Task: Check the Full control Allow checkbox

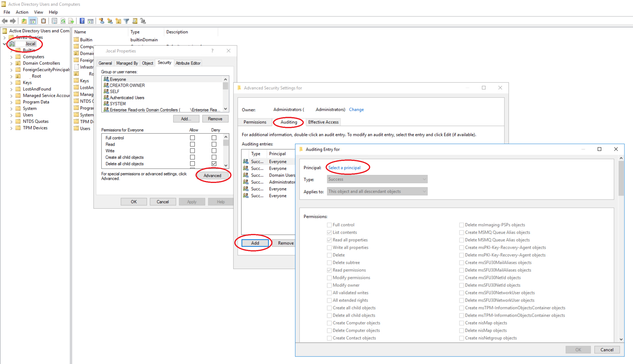Action: [x=192, y=138]
